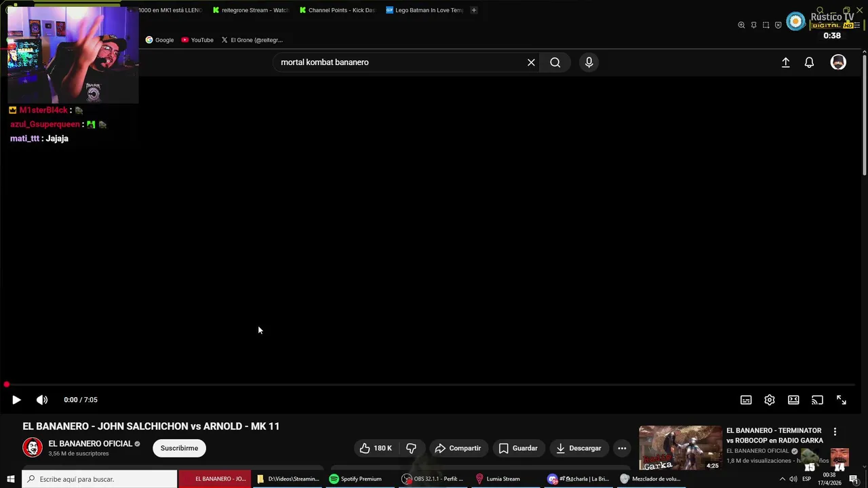Like the video with 180 K likes
This screenshot has height=488, width=868.
(x=376, y=448)
